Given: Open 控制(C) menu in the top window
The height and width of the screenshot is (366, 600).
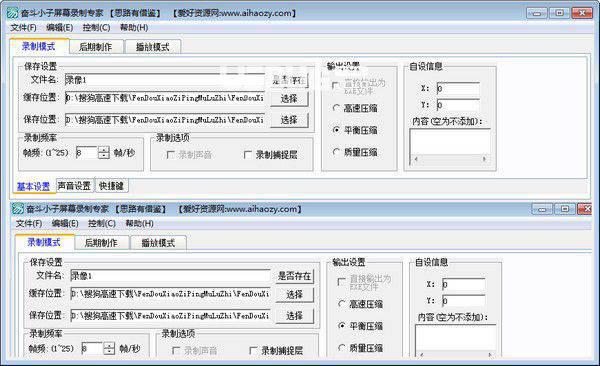Looking at the screenshot, I should pyautogui.click(x=96, y=28).
